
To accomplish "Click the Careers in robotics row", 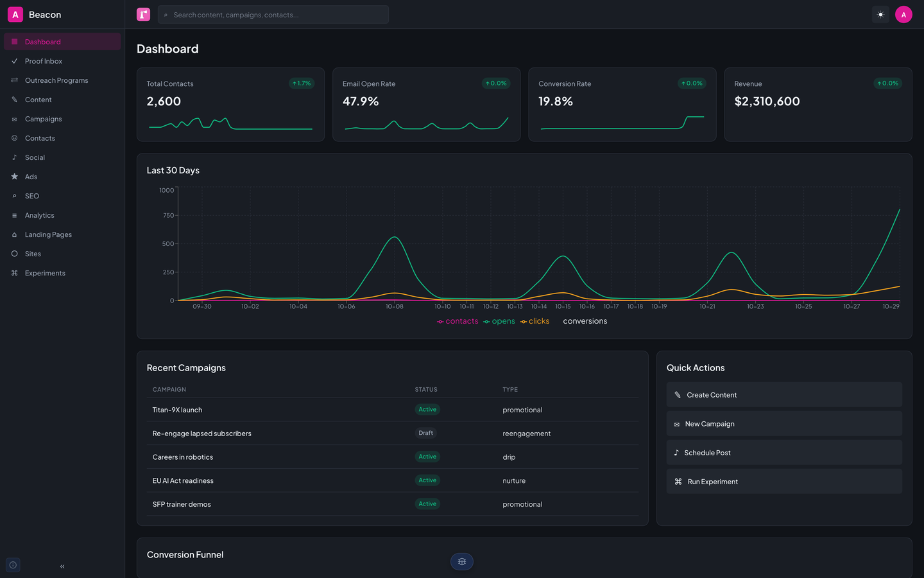I will 393,457.
